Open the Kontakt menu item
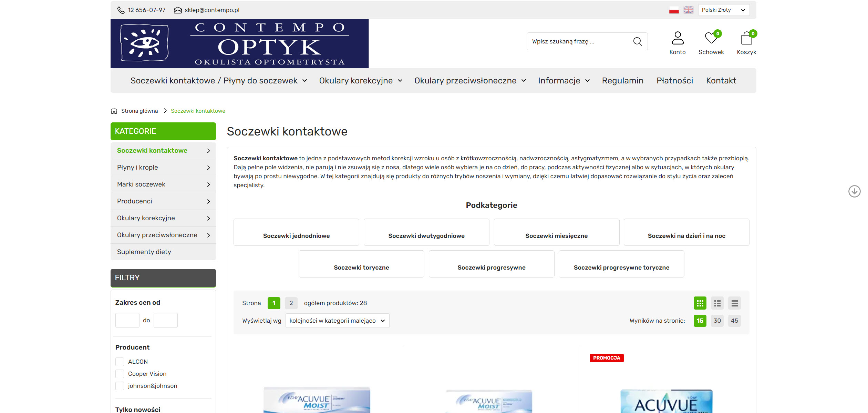This screenshot has width=868, height=413. tap(721, 81)
